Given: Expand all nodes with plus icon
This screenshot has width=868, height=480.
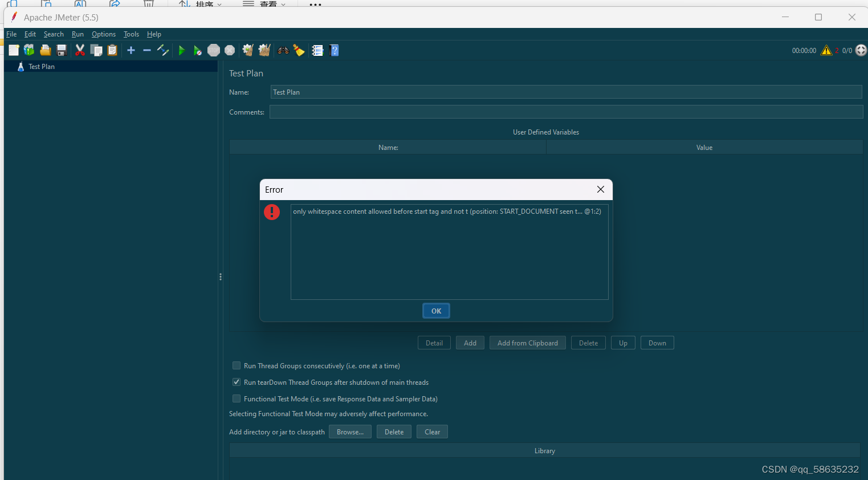Looking at the screenshot, I should (131, 50).
